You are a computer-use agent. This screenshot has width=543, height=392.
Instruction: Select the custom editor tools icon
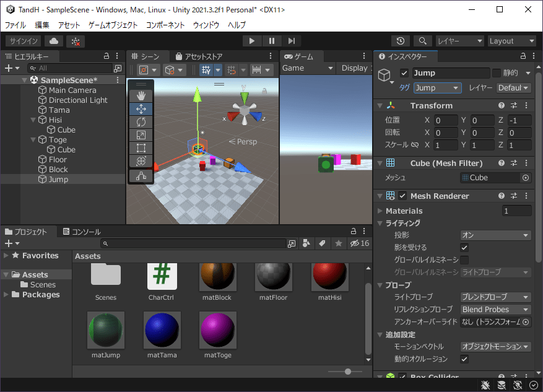[x=141, y=176]
